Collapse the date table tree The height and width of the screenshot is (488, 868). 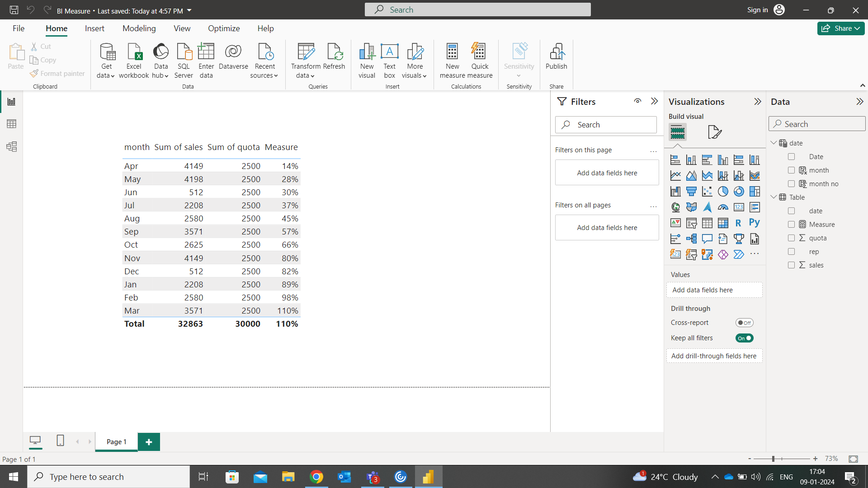[774, 143]
